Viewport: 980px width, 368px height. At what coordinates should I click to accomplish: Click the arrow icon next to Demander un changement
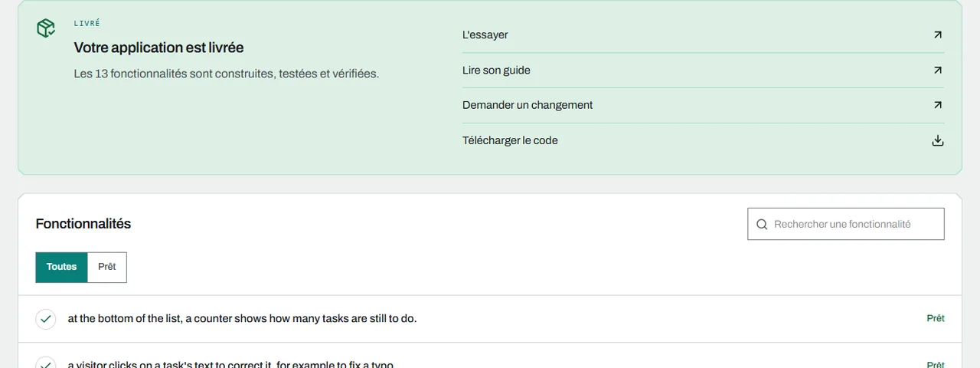(938, 105)
